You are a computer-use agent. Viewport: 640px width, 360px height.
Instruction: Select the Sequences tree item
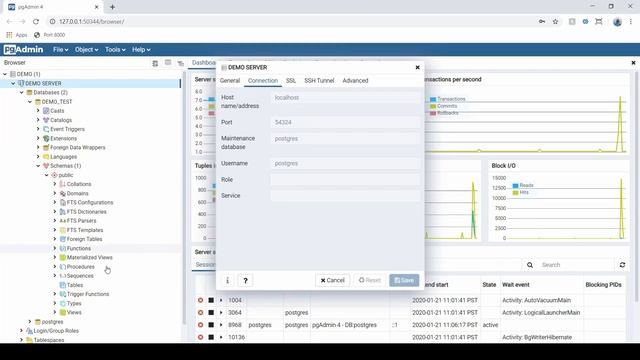point(80,276)
